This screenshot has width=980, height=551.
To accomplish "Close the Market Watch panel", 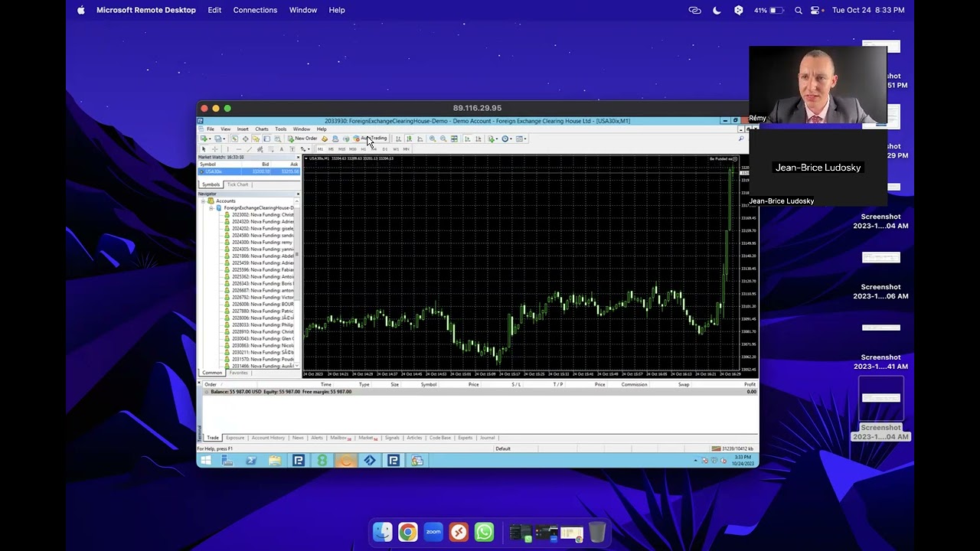I will coord(298,157).
